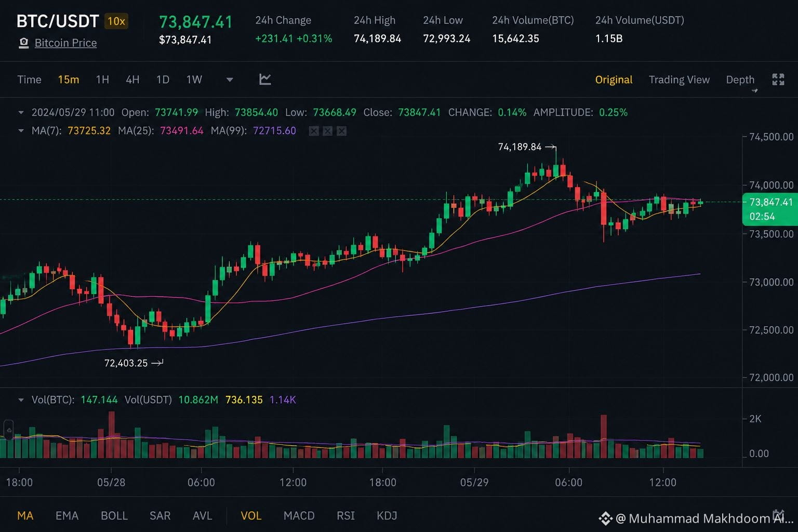
Task: Open the chart style line-graph icon
Action: coord(265,79)
